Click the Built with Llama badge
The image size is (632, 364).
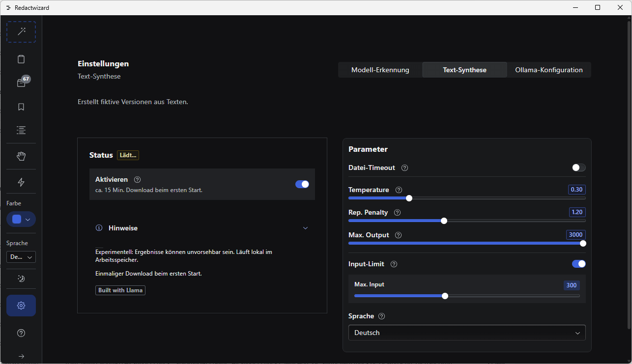point(120,290)
